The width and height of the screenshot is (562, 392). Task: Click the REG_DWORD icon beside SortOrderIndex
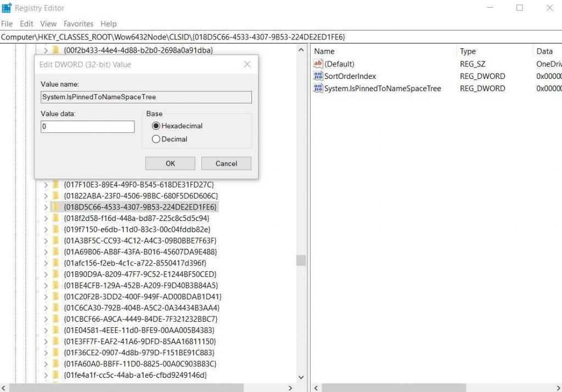(318, 76)
